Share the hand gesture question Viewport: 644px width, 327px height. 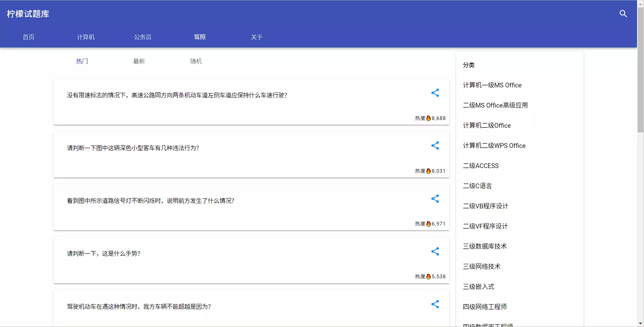435,252
